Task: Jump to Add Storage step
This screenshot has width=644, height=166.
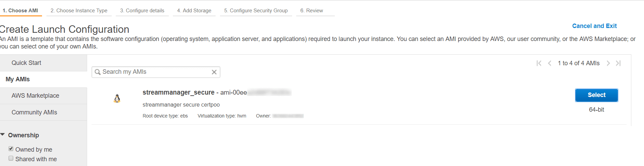Action: [194, 11]
